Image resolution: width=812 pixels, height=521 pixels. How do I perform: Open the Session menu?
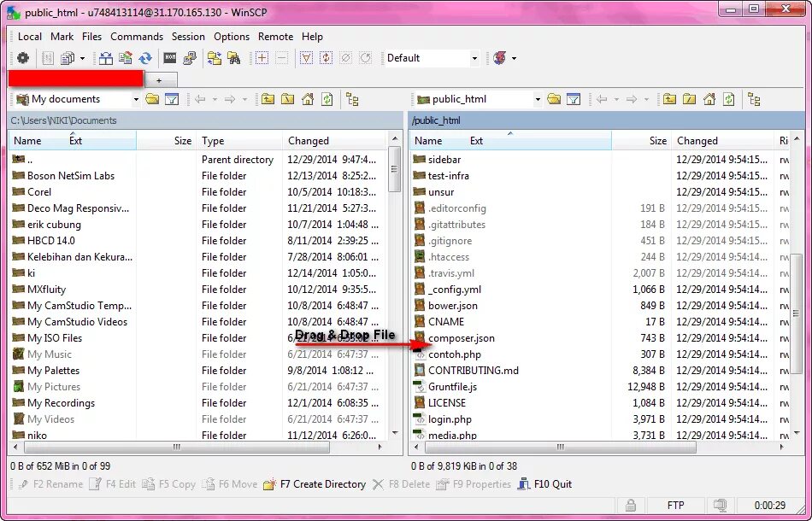point(188,37)
